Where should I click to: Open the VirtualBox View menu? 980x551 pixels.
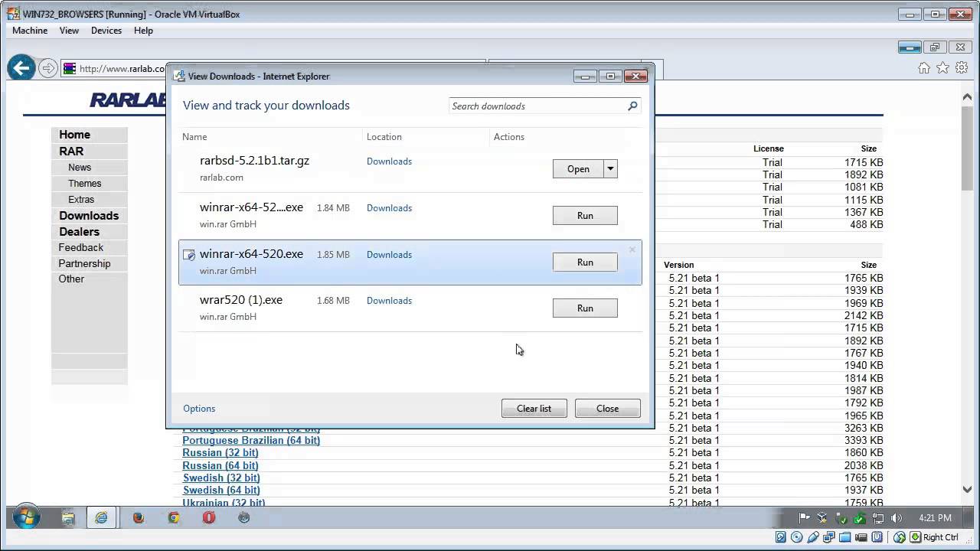(x=69, y=31)
